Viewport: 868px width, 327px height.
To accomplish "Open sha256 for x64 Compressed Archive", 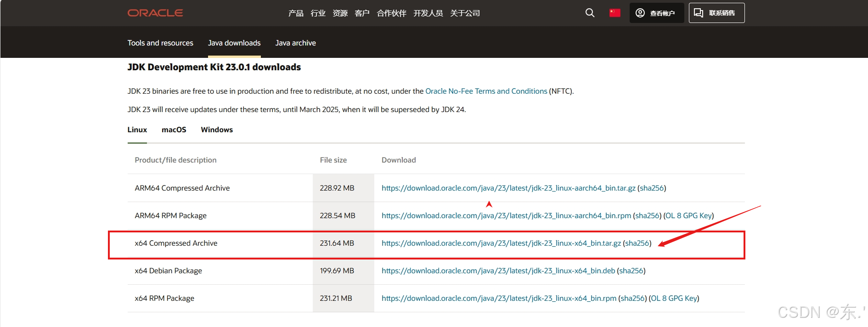I will tap(637, 243).
